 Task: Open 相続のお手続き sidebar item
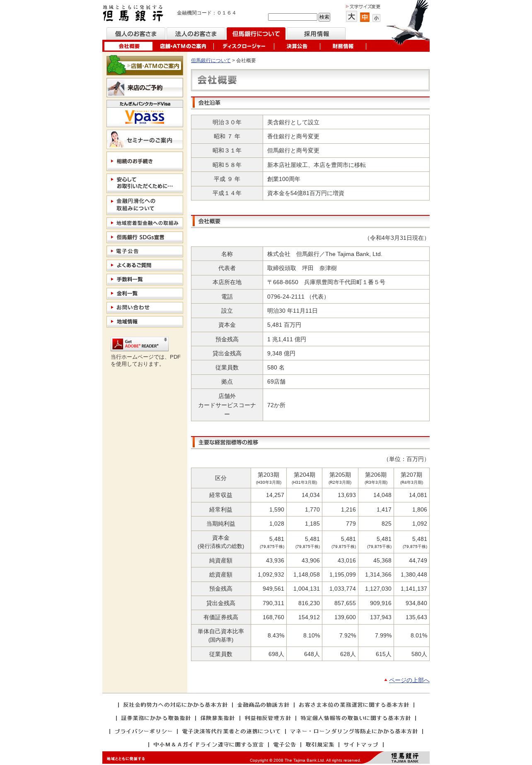(145, 161)
